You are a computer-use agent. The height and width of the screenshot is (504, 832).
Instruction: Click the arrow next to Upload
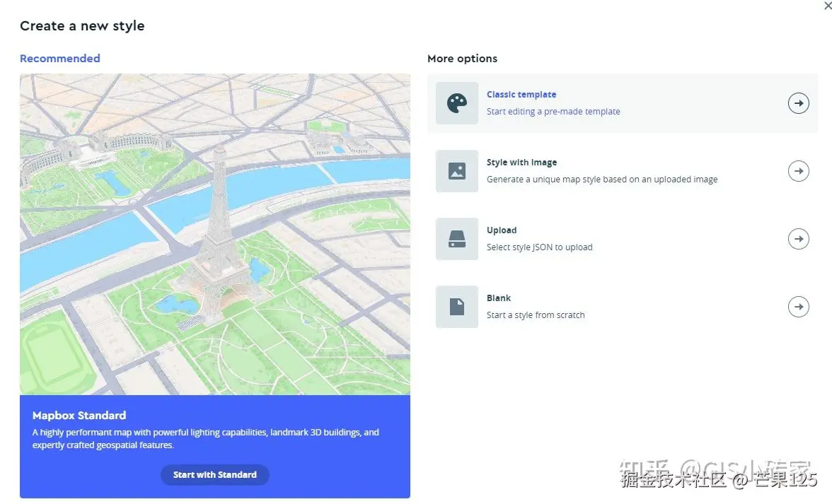(798, 239)
